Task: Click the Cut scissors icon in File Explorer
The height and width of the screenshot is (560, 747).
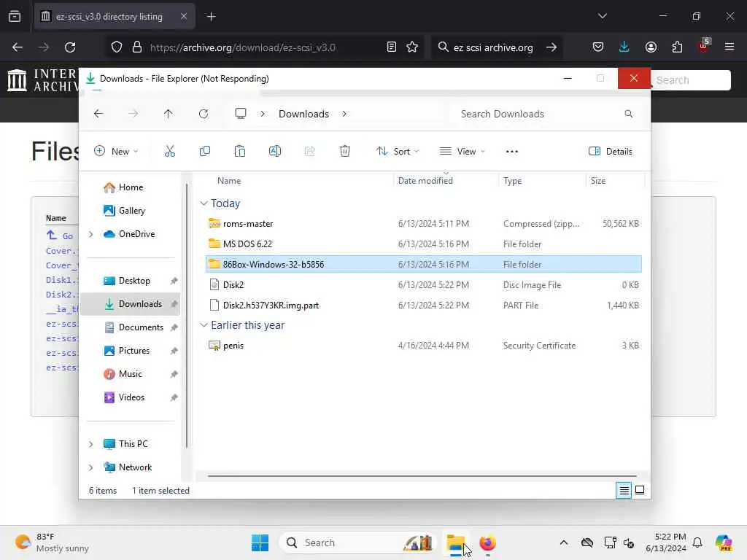Action: pos(169,152)
